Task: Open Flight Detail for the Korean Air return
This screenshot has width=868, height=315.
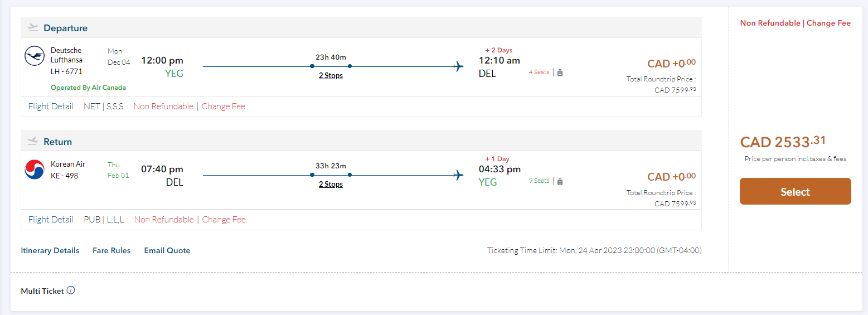Action: pos(51,219)
